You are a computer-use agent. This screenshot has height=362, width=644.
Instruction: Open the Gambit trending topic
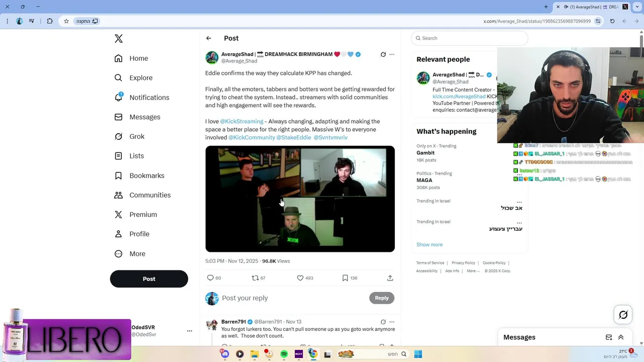pos(426,153)
